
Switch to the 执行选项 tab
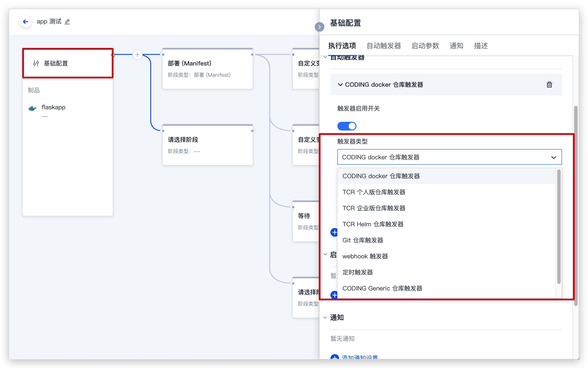[342, 46]
